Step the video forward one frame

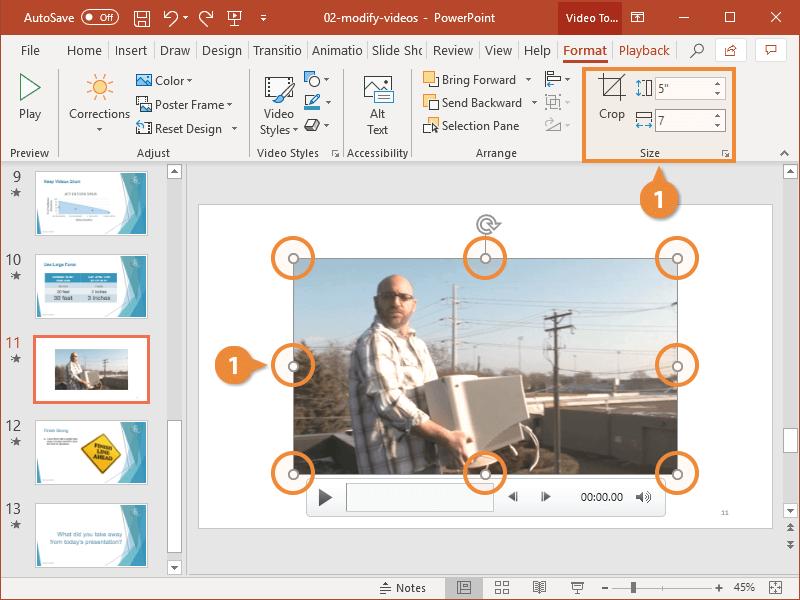point(545,496)
